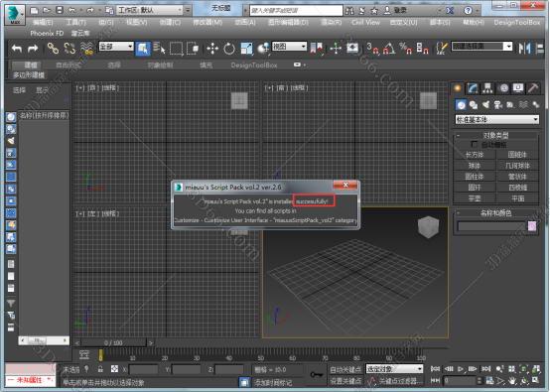This screenshot has width=550, height=392.
Task: Click the Edit Named Selection Sets icon
Action: click(442, 49)
